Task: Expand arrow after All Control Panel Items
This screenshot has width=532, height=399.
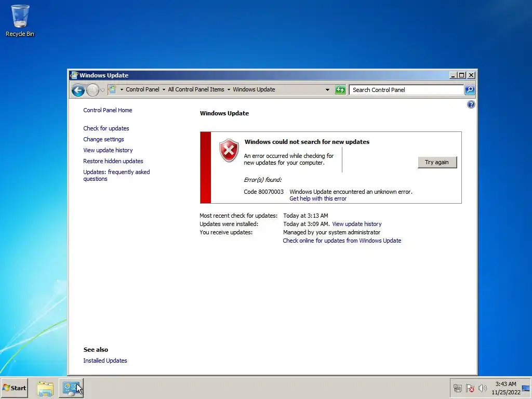Action: [x=229, y=89]
